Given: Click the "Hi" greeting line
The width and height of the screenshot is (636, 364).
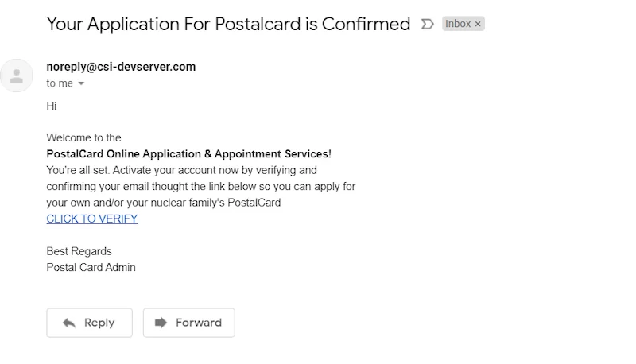Looking at the screenshot, I should (x=52, y=106).
